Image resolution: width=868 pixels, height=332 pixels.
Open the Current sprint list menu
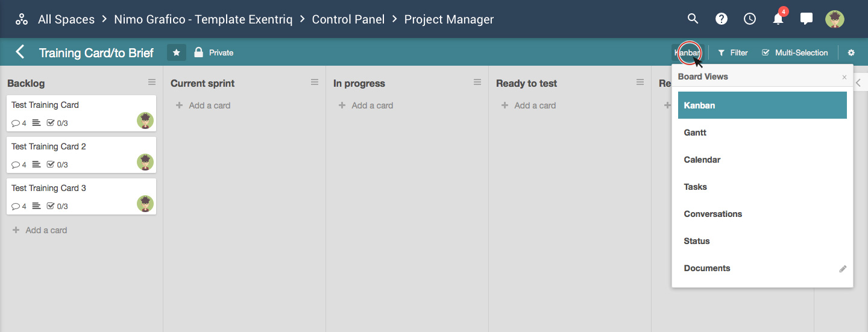(x=315, y=83)
